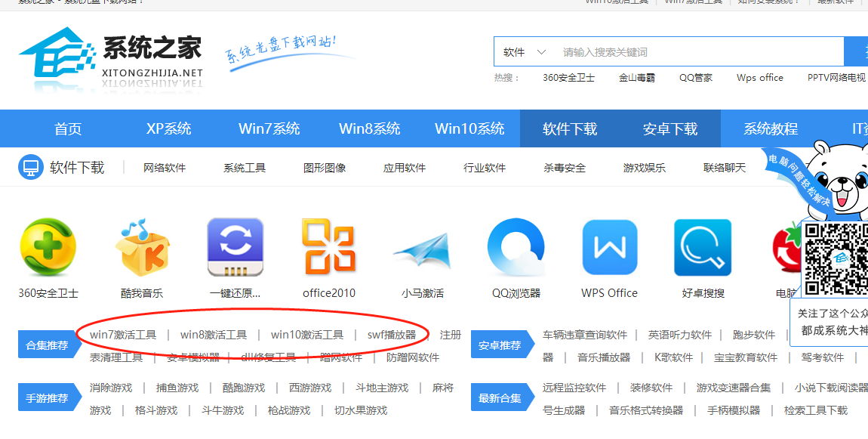The height and width of the screenshot is (439, 868).
Task: Select 应用软件 category
Action: click(405, 168)
